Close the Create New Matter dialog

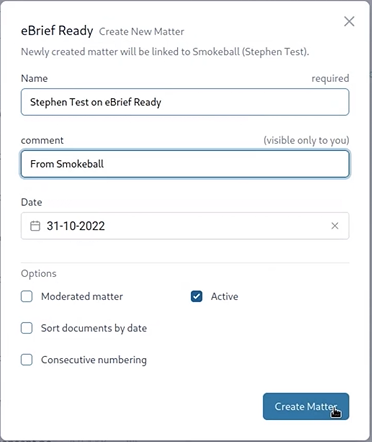(x=349, y=22)
